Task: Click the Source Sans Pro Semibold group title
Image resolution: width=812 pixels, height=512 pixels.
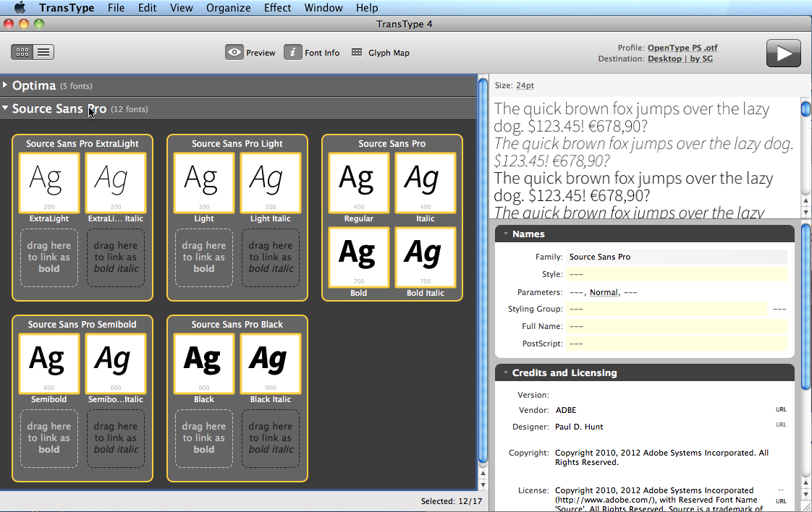Action: pyautogui.click(x=83, y=325)
